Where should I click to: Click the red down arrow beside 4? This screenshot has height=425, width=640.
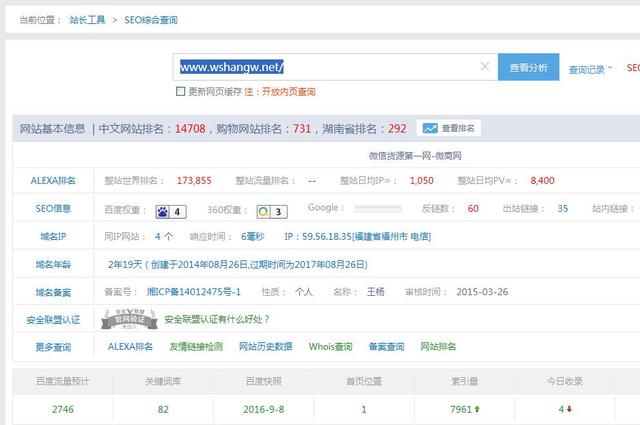pos(569,409)
